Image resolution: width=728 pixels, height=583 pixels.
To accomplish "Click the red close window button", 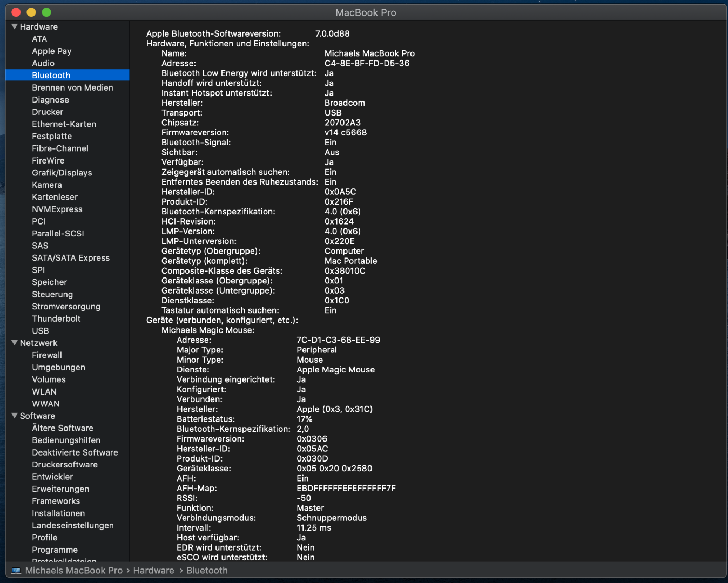I will [x=16, y=12].
